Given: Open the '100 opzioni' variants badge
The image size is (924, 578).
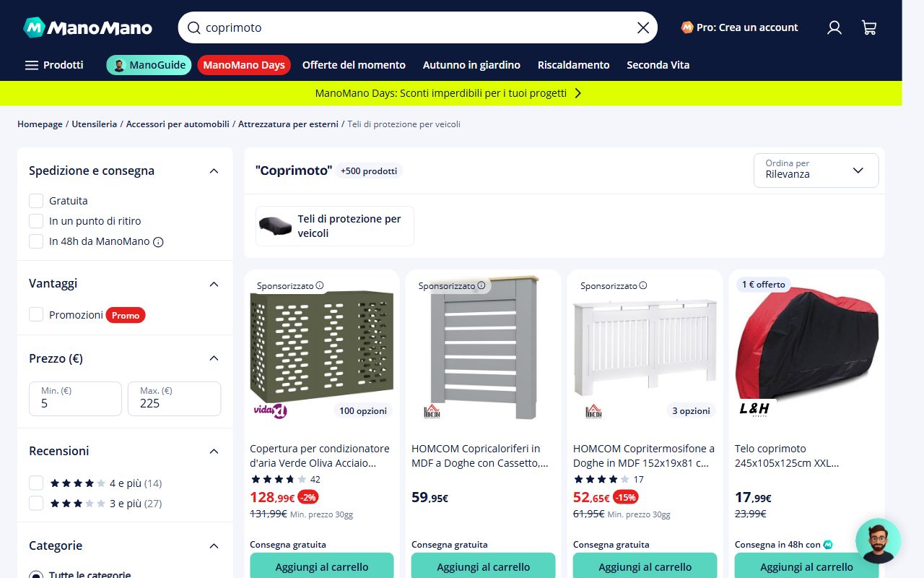Looking at the screenshot, I should tap(363, 411).
